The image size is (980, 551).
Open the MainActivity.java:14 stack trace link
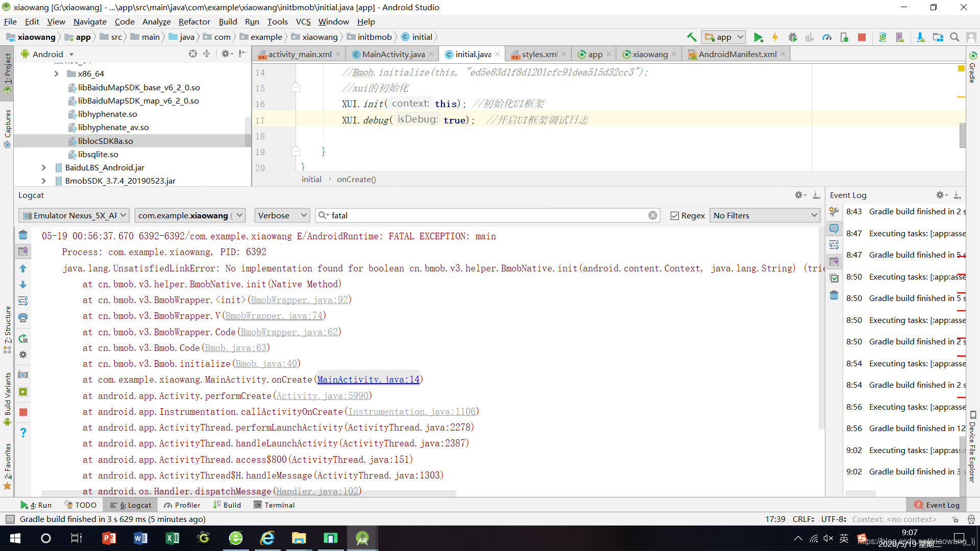pyautogui.click(x=368, y=380)
